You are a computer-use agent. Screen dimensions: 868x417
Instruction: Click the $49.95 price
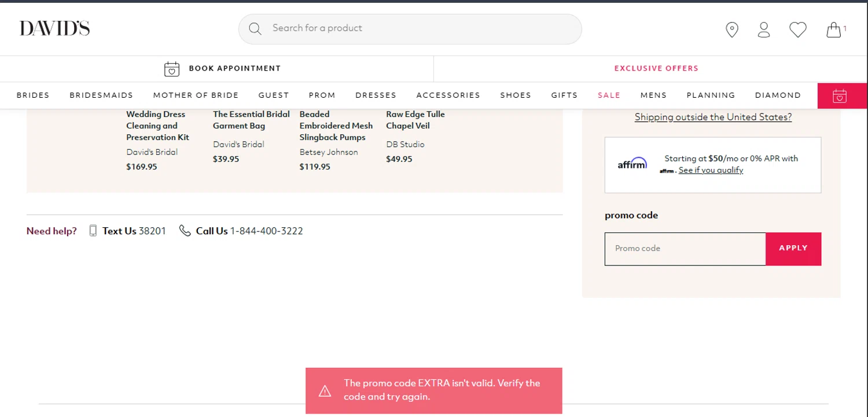[x=399, y=159]
